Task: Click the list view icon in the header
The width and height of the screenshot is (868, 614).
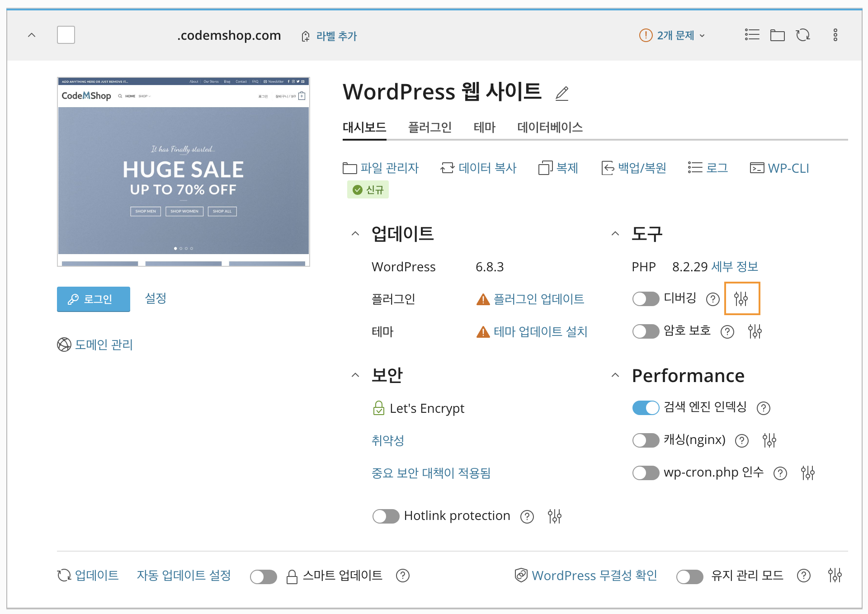Action: 752,35
